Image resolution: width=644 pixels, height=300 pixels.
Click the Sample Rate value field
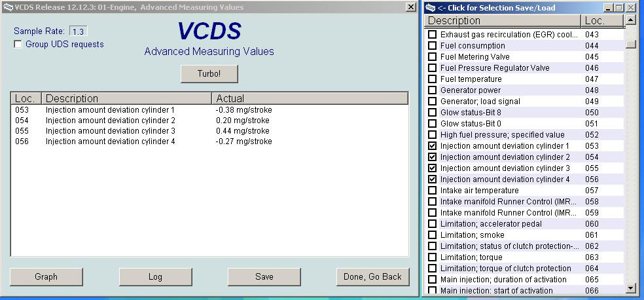click(78, 31)
